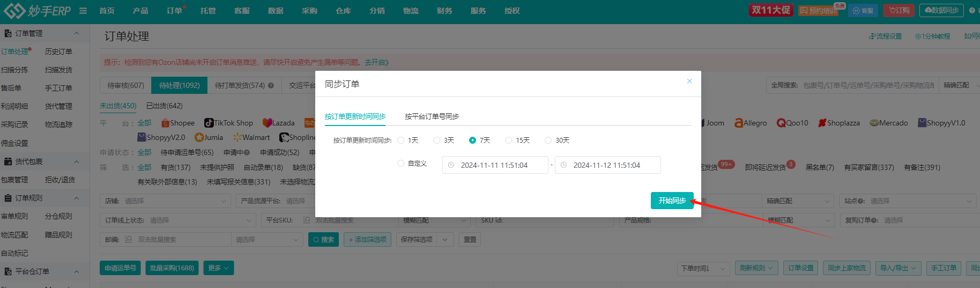The image size is (980, 288).
Task: Select the 15天 sync radio option
Action: coord(508,140)
